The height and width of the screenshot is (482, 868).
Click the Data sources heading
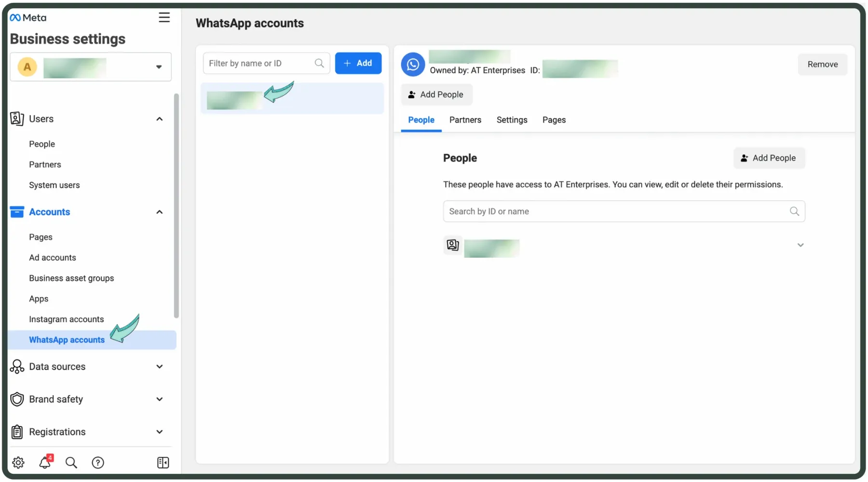coord(57,367)
